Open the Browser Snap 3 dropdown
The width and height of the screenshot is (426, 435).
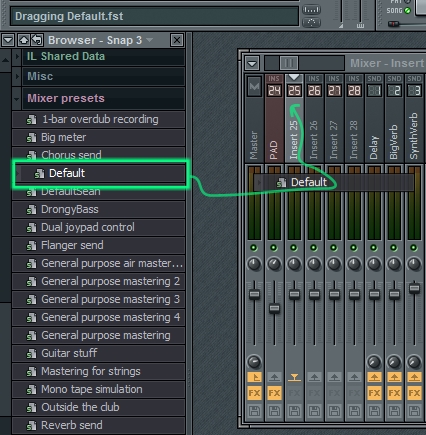pos(150,40)
